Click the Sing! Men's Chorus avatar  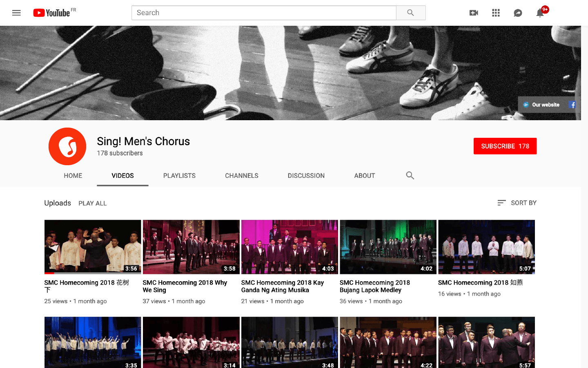67,146
